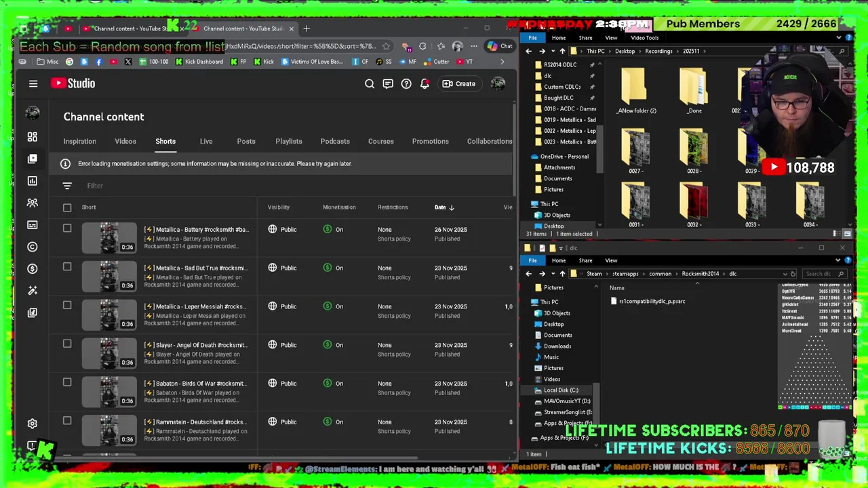Open Video Tools ribbon tab in Recordings Explorer
Viewport: 868px width, 488px height.
[645, 38]
